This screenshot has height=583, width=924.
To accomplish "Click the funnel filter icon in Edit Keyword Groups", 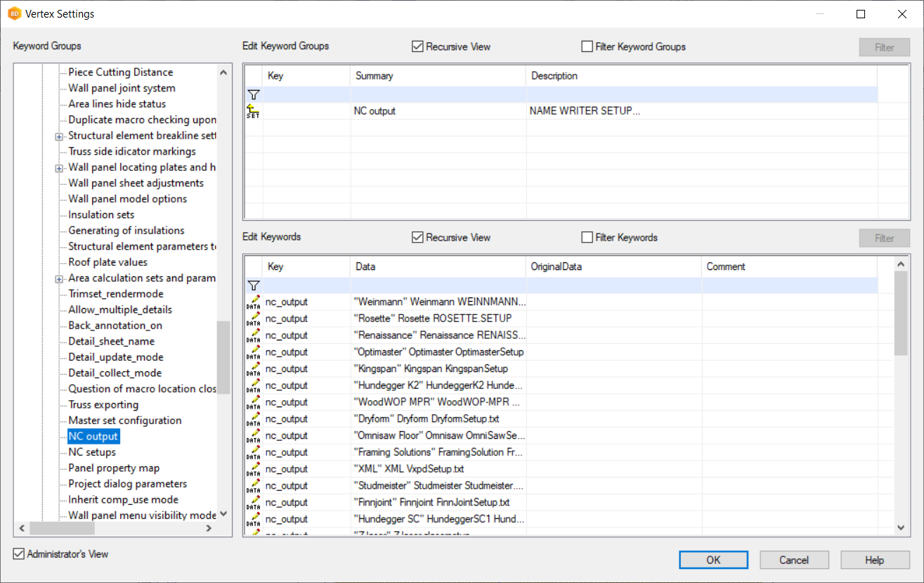I will (254, 94).
